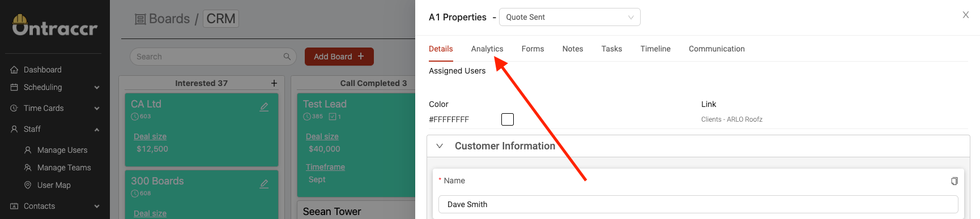Open User Map from the sidebar
980x219 pixels.
(54, 185)
